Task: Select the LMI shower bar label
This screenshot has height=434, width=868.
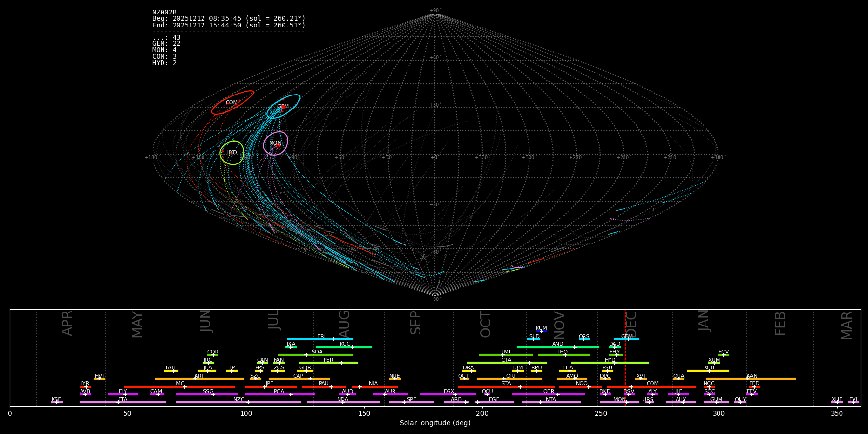Action: [x=505, y=352]
